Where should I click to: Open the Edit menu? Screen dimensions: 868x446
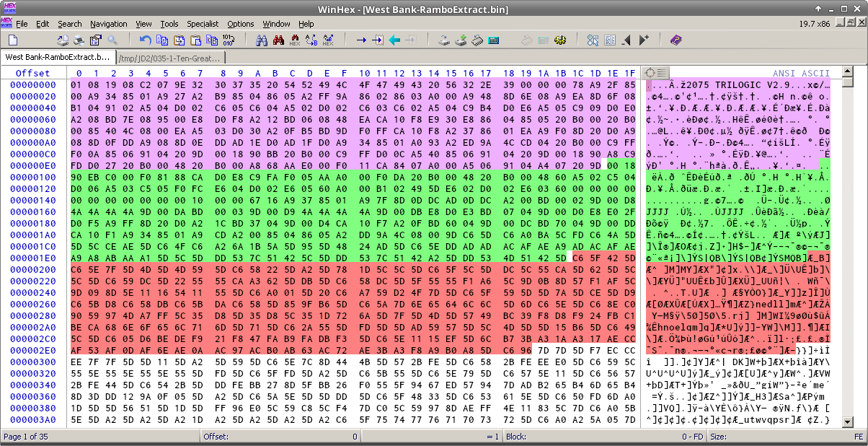pos(43,24)
